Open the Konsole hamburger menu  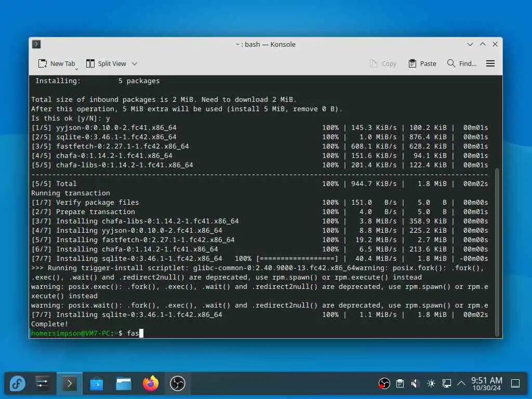[490, 64]
